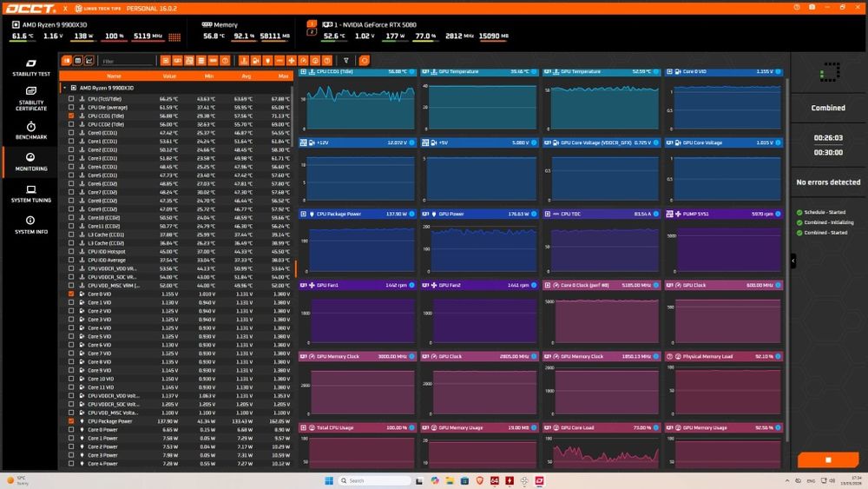Toggle fan sensors filter icon
This screenshot has width=868, height=489.
(291, 60)
